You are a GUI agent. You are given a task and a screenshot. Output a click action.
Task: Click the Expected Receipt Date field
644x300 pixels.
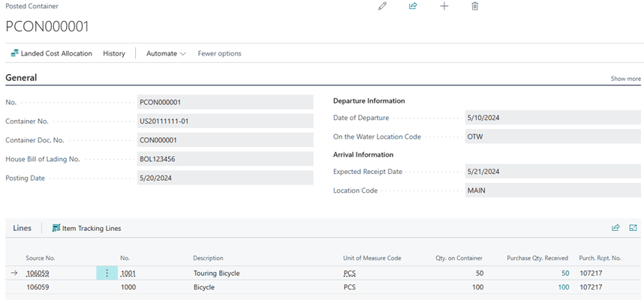[552, 172]
